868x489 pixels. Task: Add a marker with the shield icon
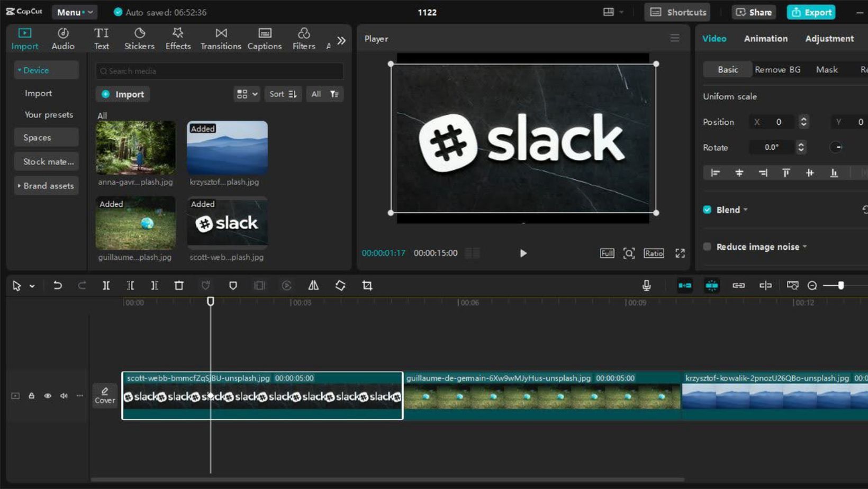pyautogui.click(x=233, y=286)
